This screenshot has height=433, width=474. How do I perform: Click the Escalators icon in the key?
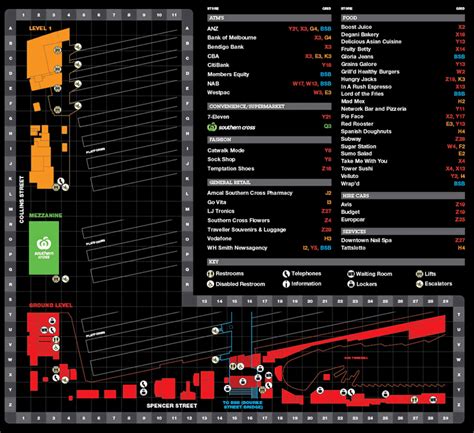point(419,284)
